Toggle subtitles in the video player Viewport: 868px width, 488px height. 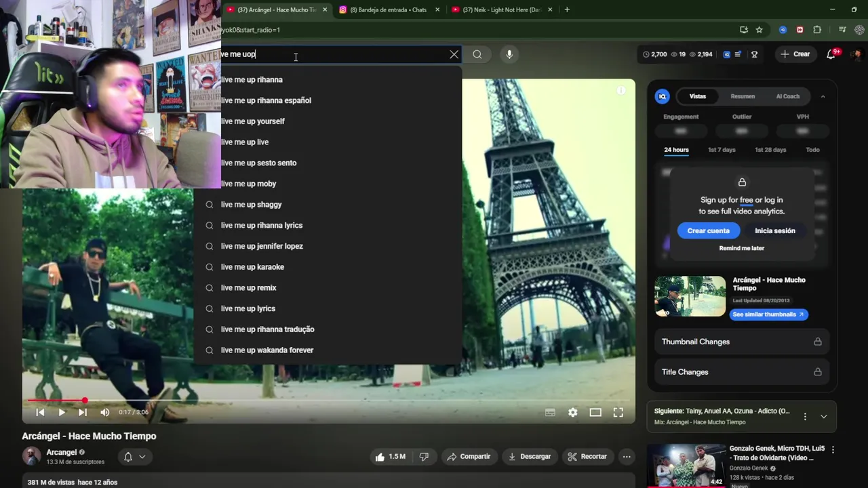point(550,412)
